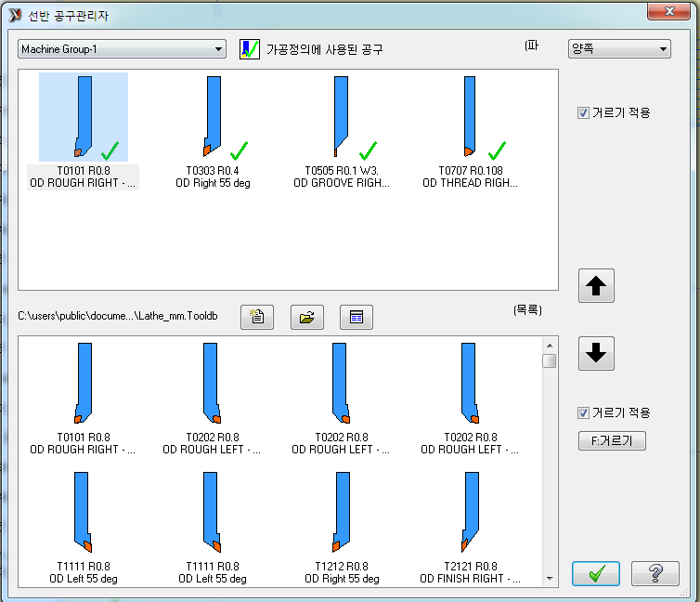
Task: Select library tool T1212 R0.8 OD Right 55 deg
Action: coord(342,528)
